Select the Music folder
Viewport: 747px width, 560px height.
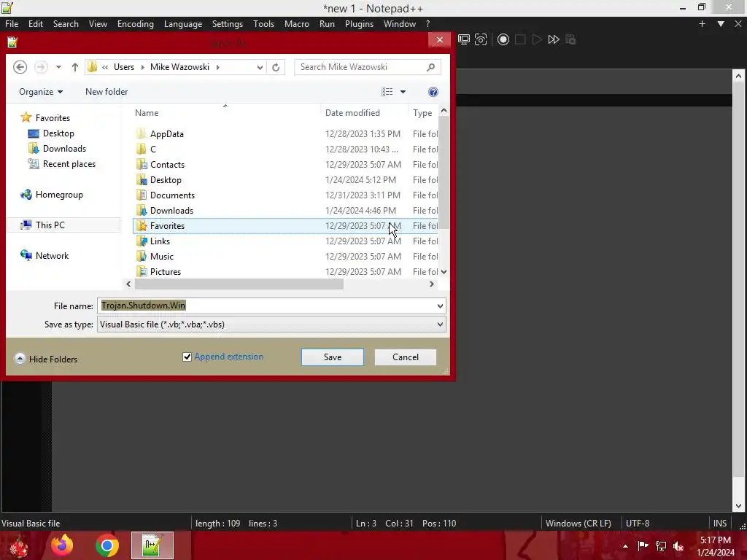[162, 256]
